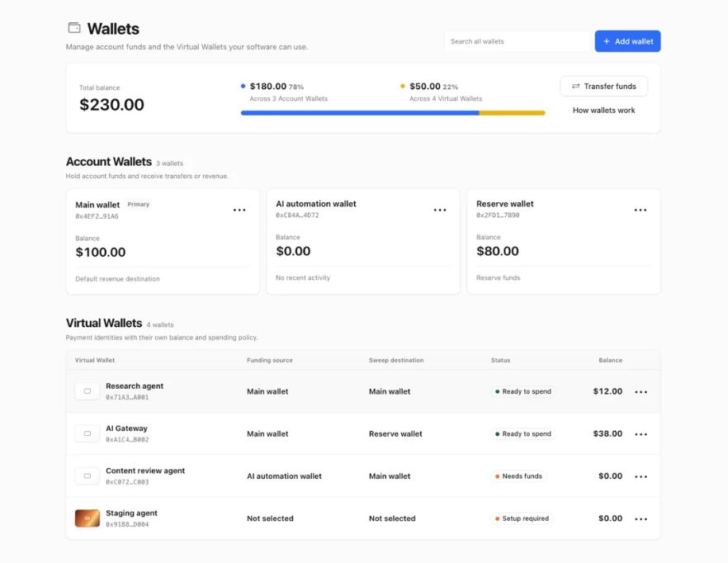Click the Content review agent card icon
The height and width of the screenshot is (563, 728).
pyautogui.click(x=87, y=475)
